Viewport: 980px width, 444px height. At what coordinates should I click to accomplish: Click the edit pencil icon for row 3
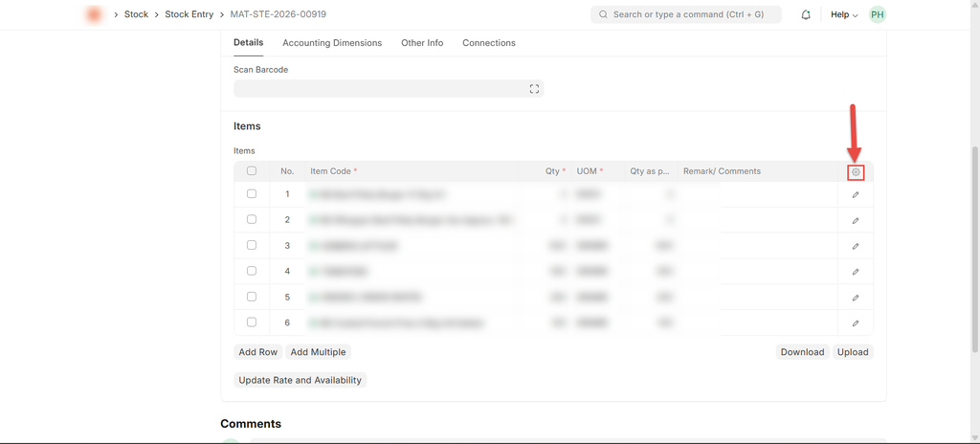coord(856,246)
